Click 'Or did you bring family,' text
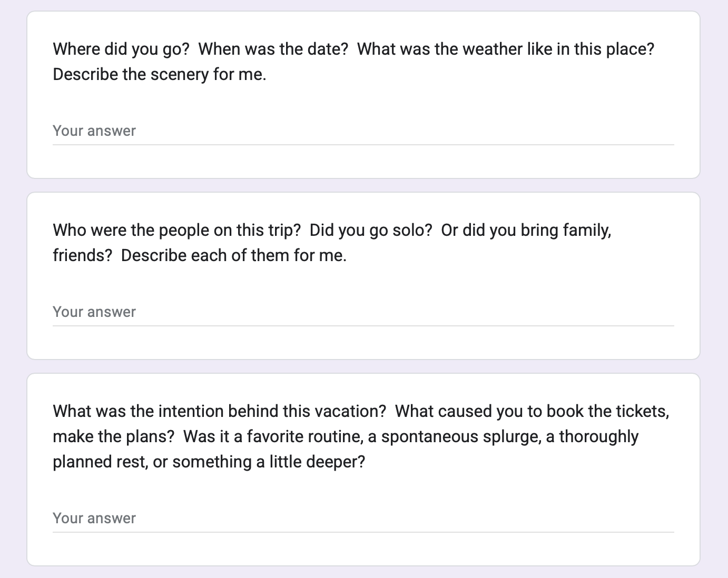The width and height of the screenshot is (728, 578). (x=526, y=230)
